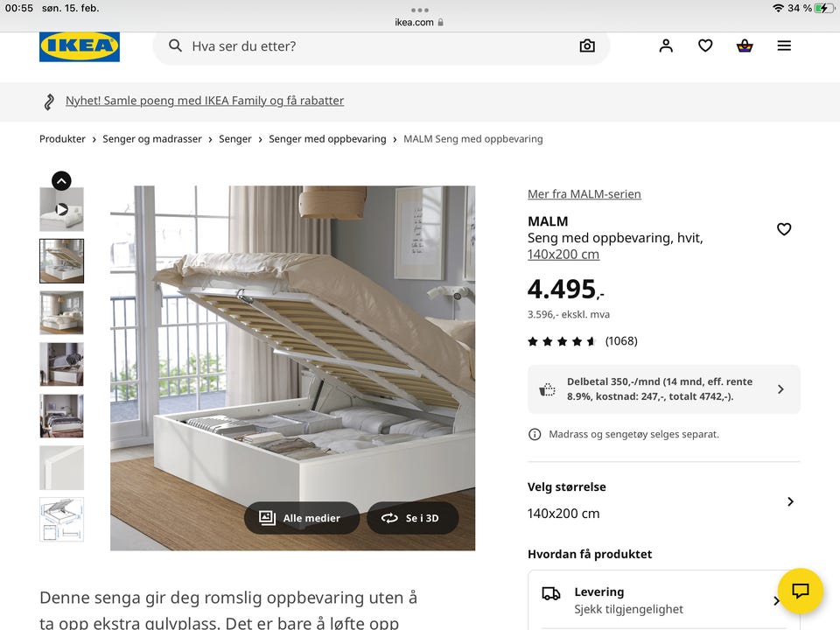840x630 pixels.
Task: Go to Senger breadcrumb
Action: click(x=235, y=139)
